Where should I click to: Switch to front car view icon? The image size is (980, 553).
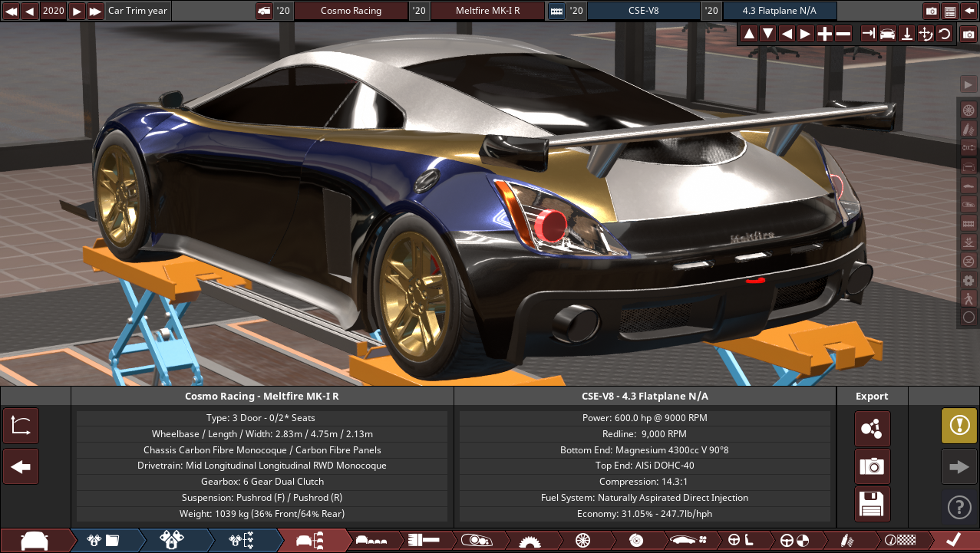887,34
